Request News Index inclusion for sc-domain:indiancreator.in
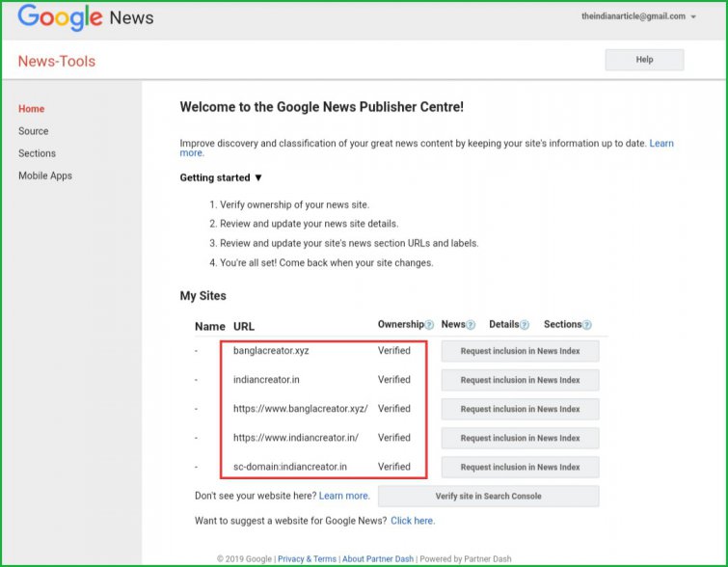728x567 pixels. tap(520, 467)
